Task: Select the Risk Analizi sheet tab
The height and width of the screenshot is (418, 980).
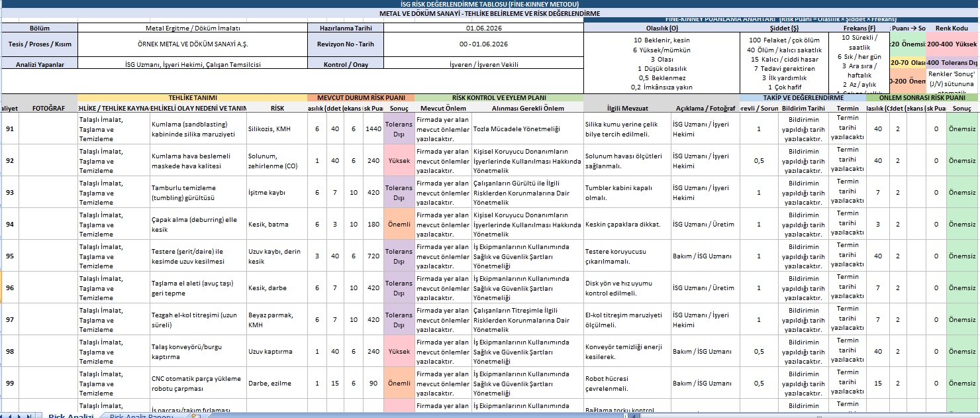Action: pyautogui.click(x=70, y=417)
